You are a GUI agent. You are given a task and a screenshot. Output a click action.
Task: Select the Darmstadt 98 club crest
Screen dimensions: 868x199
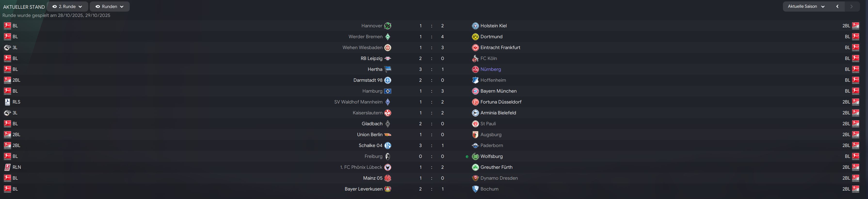(x=387, y=80)
